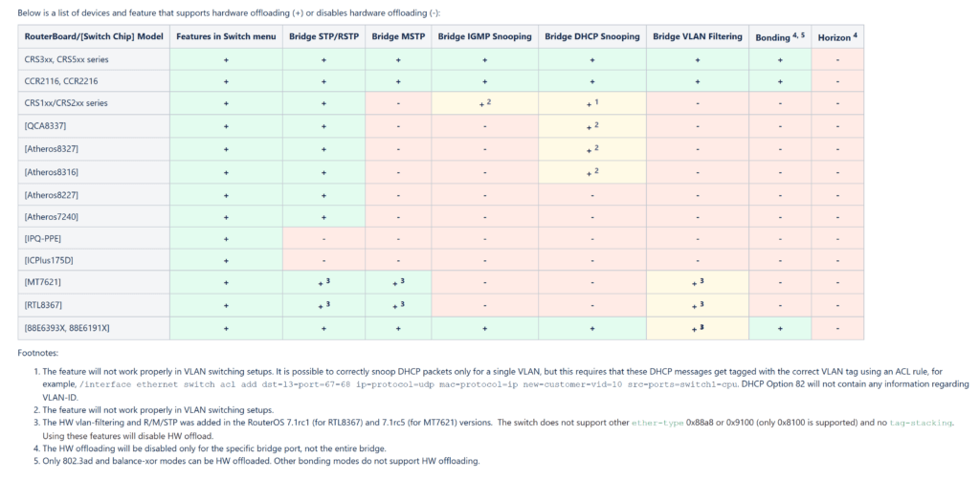Click the "ether-type" code text in footnote 3
Image resolution: width=980 pixels, height=480 pixels.
(657, 424)
